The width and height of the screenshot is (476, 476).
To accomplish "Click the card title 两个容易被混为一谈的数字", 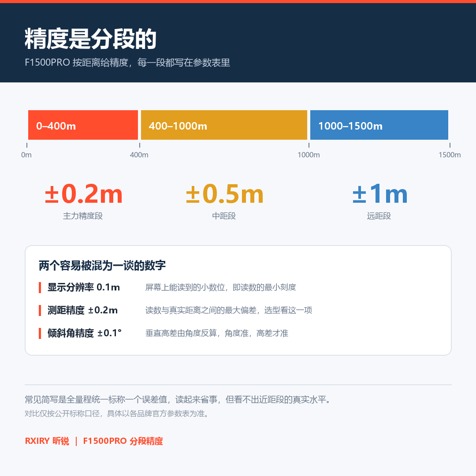I will point(102,265).
